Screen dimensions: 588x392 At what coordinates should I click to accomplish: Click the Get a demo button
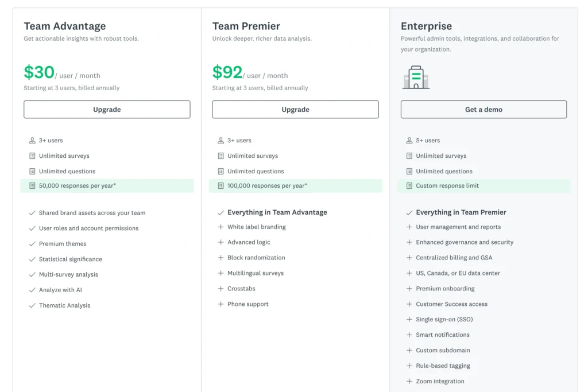(483, 110)
